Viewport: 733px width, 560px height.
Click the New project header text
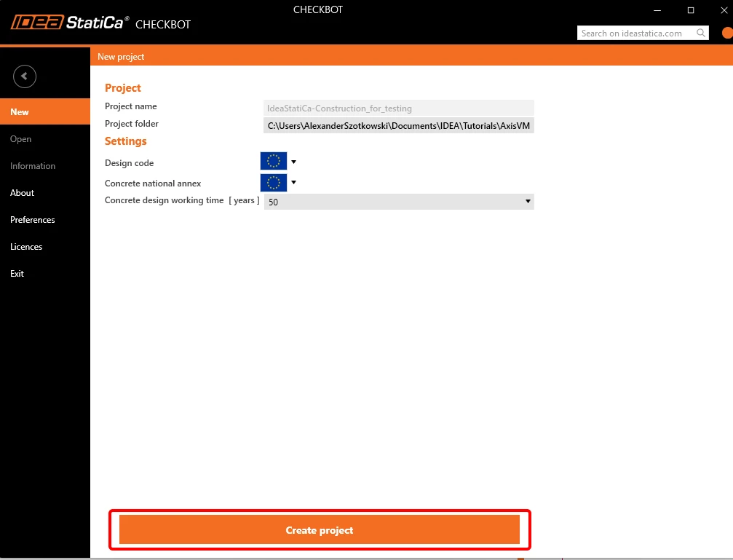coord(121,57)
